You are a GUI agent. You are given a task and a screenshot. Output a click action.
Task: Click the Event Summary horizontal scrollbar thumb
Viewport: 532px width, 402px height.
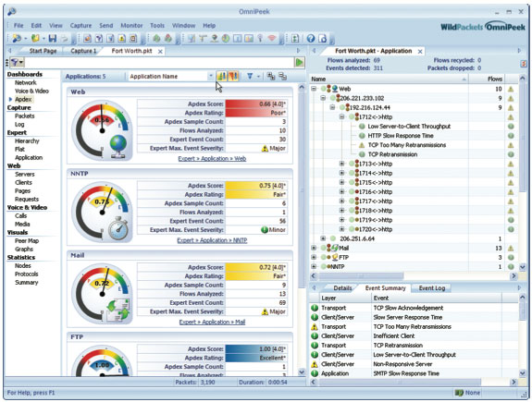400,383
